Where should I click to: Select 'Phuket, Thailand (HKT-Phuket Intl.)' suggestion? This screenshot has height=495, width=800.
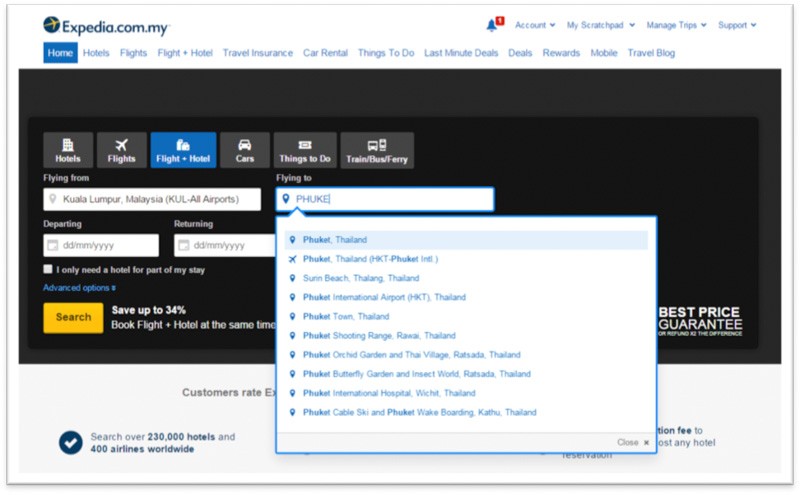466,259
